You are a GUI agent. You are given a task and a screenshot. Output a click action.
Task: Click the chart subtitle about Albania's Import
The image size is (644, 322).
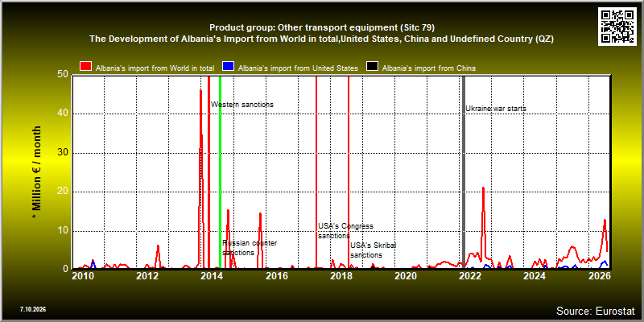pos(322,39)
